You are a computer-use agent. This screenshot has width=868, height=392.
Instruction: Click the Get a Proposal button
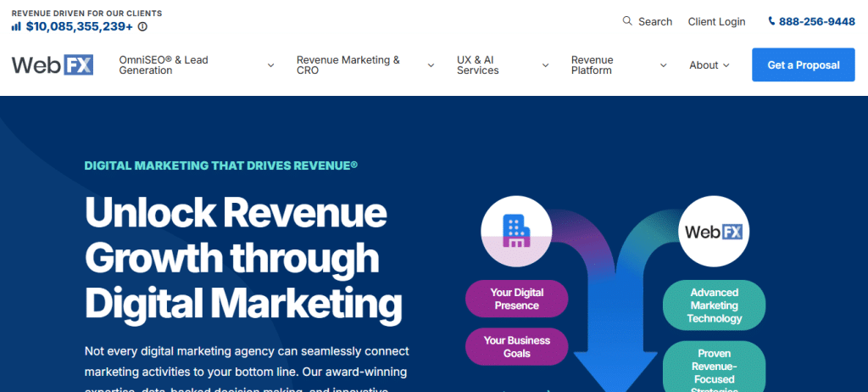pos(803,65)
